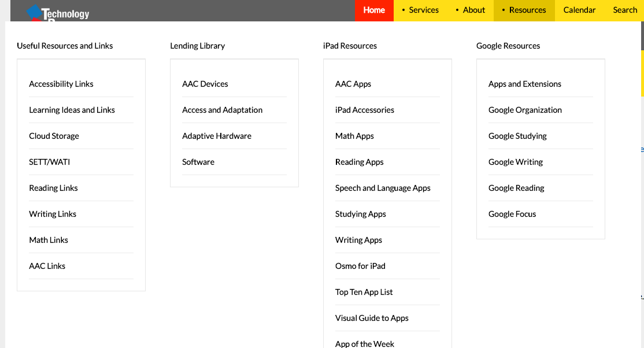Click the Technology logo in the header
The height and width of the screenshot is (348, 644).
(58, 13)
